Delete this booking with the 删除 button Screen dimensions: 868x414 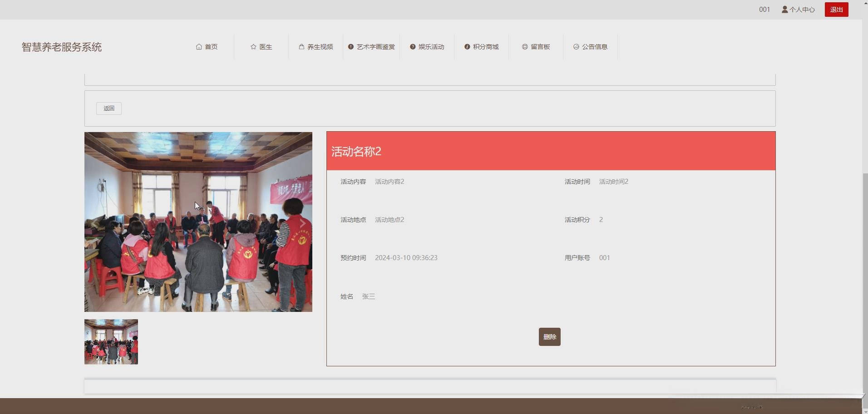549,337
